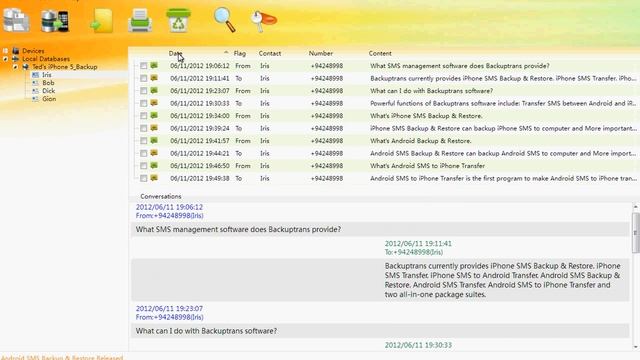
Task: Collapse the Local Databases node
Action: pos(5,59)
